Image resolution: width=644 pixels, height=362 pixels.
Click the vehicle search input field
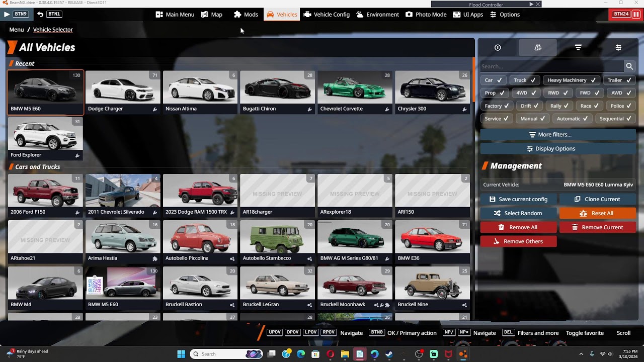point(552,66)
